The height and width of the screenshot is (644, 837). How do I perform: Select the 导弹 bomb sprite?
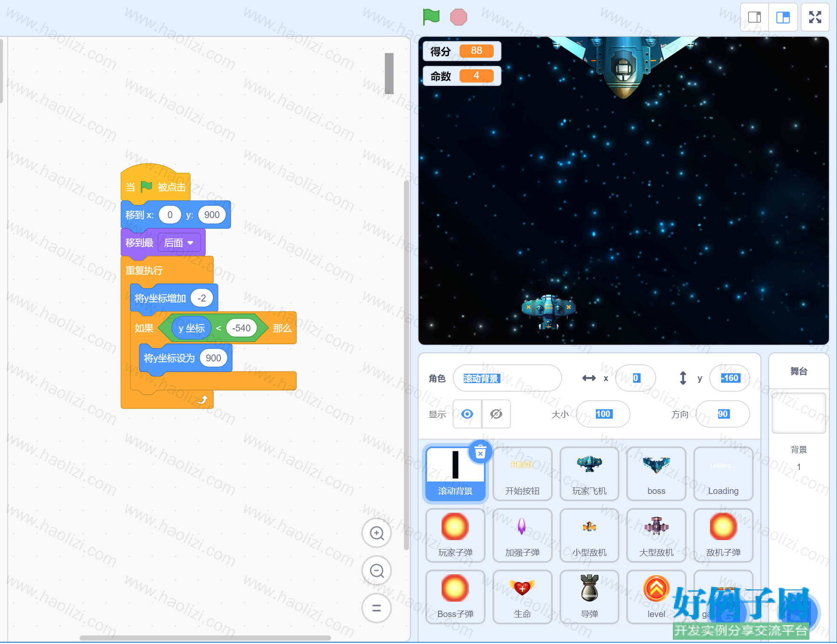point(589,597)
